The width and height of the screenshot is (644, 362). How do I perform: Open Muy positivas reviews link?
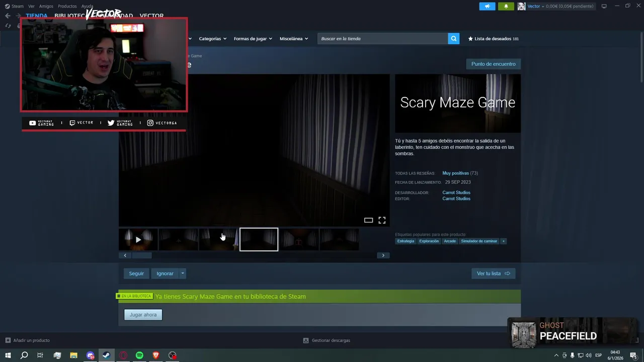click(455, 173)
